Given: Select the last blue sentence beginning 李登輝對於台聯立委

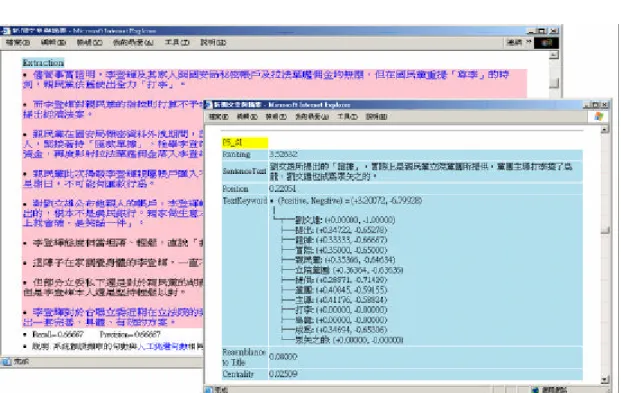Looking at the screenshot, I should click(113, 317).
